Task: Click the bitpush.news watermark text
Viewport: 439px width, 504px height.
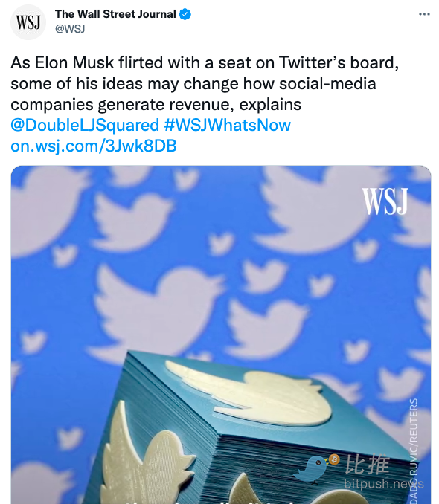Action: click(x=384, y=483)
